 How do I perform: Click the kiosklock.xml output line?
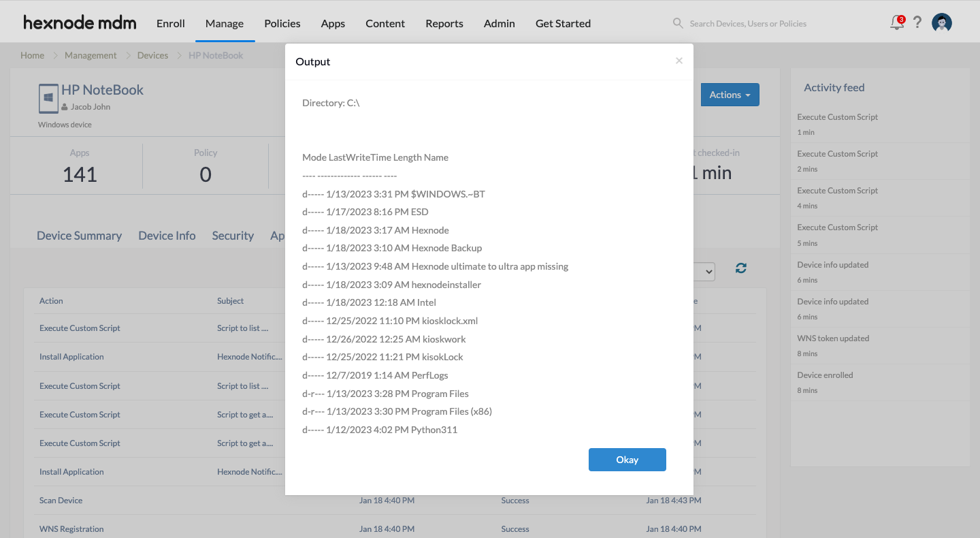[390, 321]
